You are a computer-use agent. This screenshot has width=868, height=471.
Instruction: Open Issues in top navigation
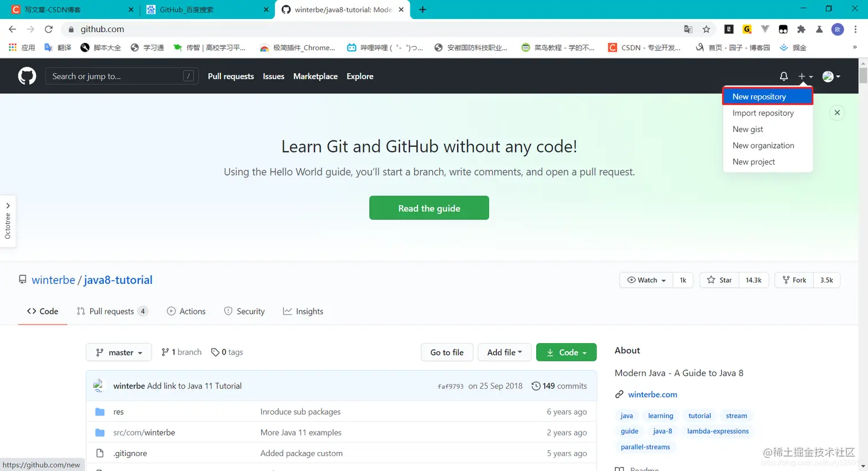pos(273,76)
